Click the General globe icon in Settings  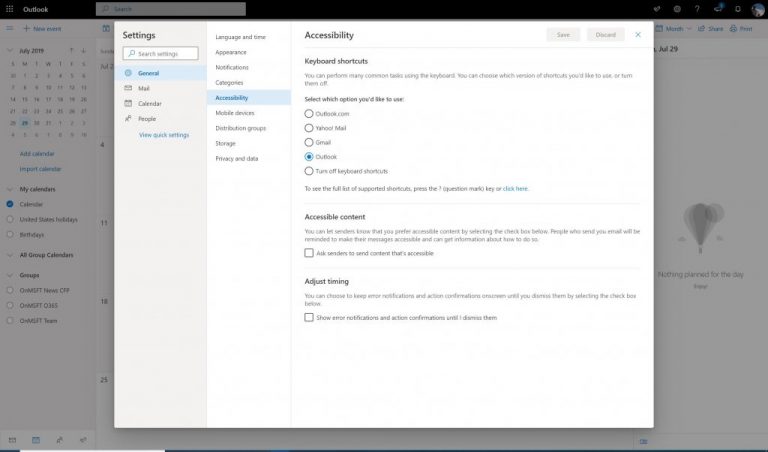coord(128,73)
